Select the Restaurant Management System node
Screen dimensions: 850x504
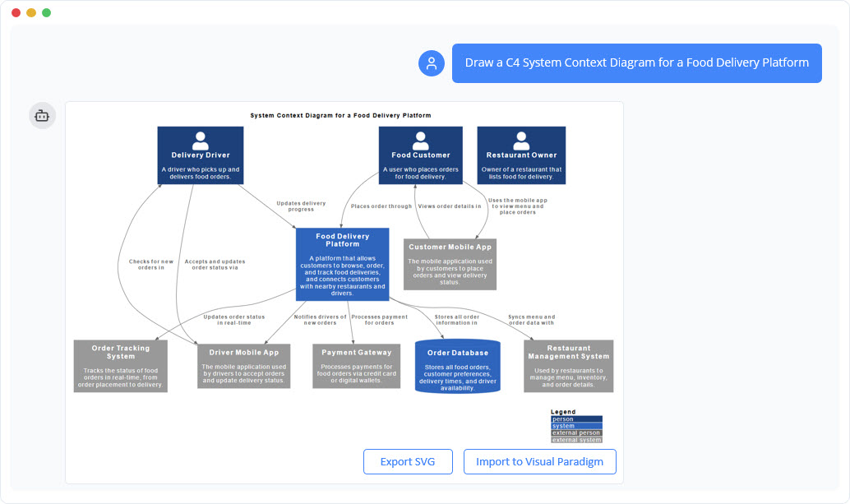click(x=568, y=366)
